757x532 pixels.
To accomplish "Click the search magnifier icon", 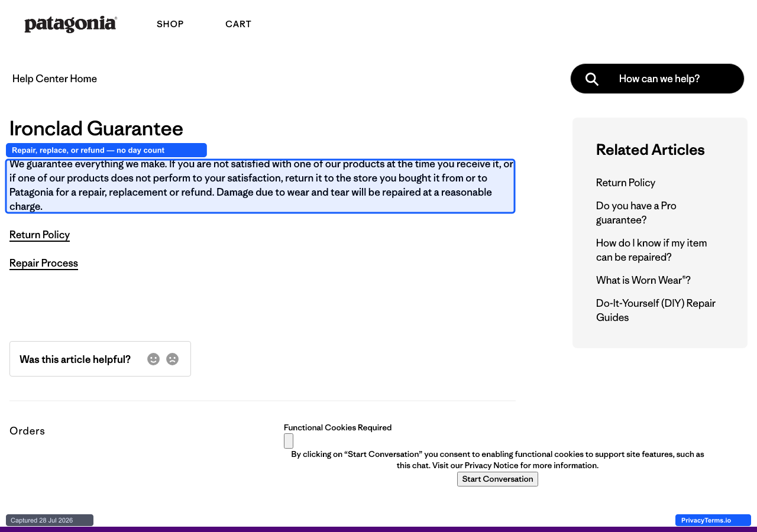I will (592, 79).
